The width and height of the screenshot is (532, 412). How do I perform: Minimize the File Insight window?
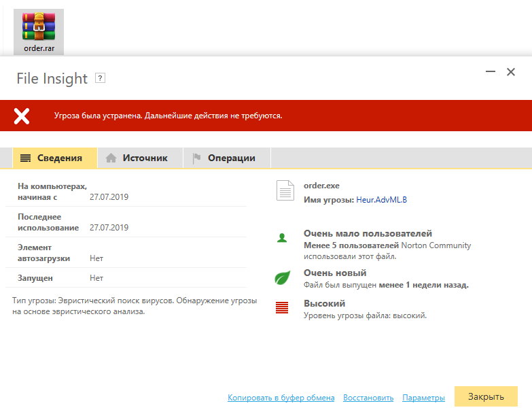pos(491,71)
